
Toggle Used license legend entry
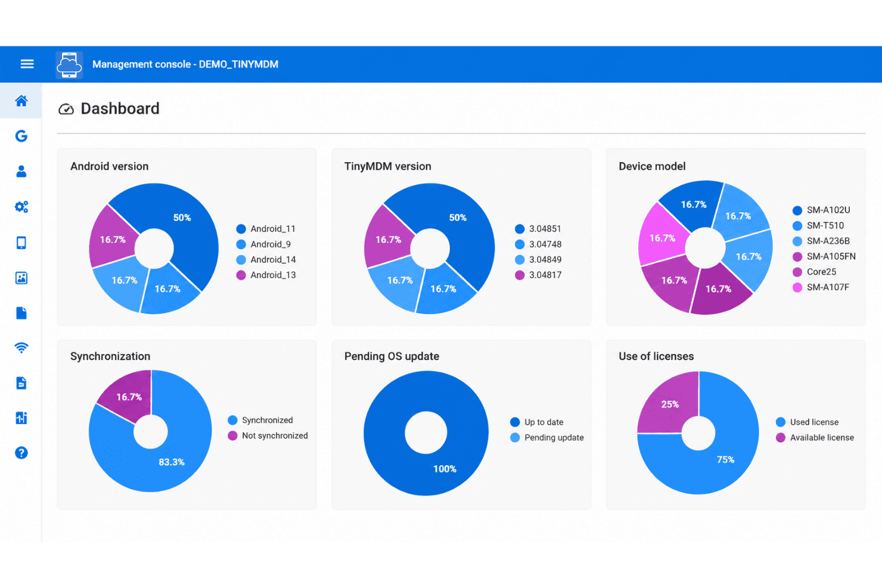point(807,422)
